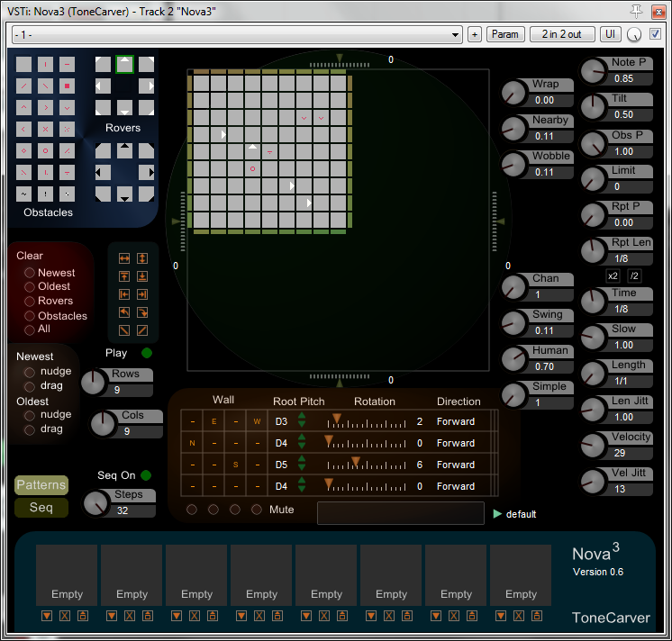Click the horizontal flip double-arrow icon
Image resolution: width=672 pixels, height=641 pixels.
[125, 258]
